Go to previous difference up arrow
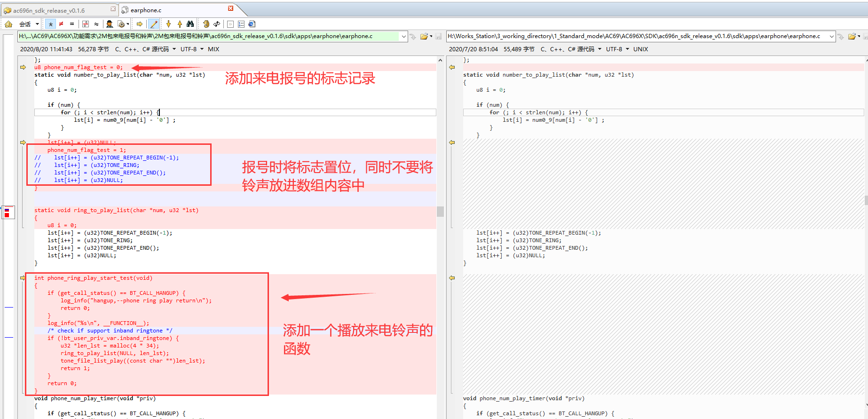The image size is (868, 419). [180, 24]
